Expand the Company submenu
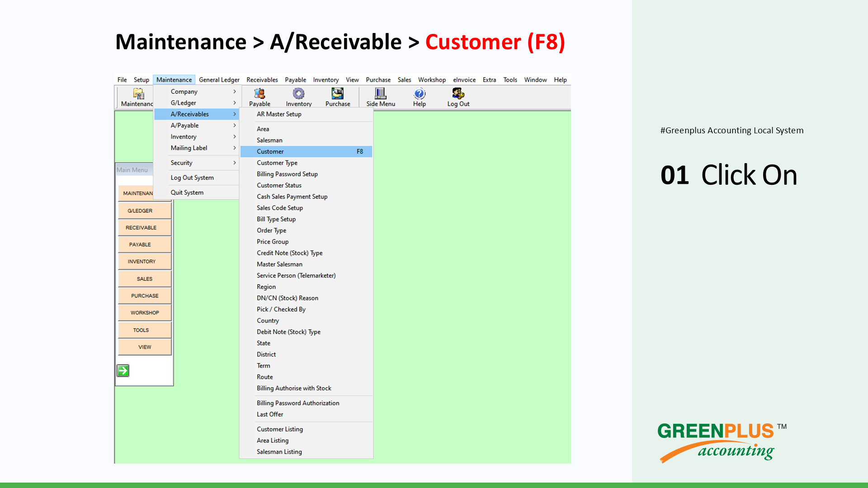This screenshot has height=488, width=868. point(197,91)
